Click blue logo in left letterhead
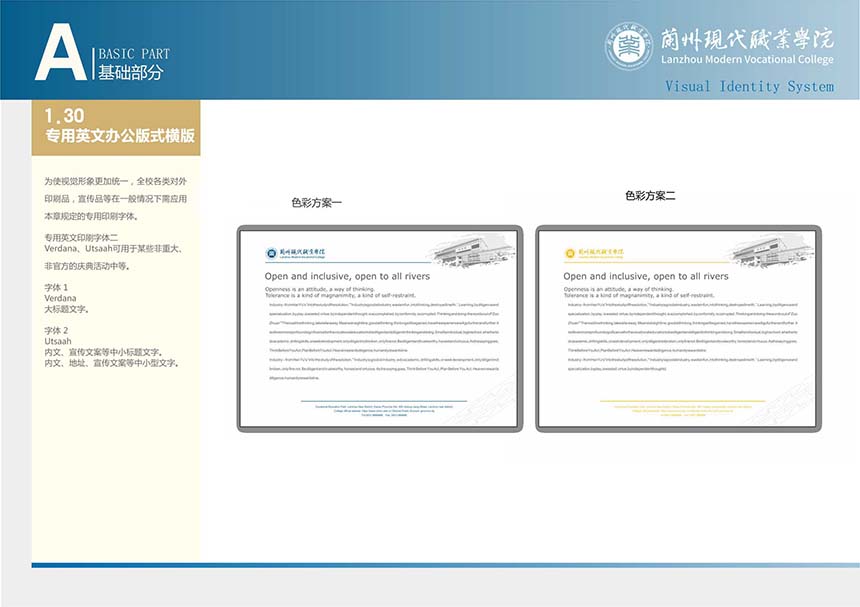 (x=271, y=254)
